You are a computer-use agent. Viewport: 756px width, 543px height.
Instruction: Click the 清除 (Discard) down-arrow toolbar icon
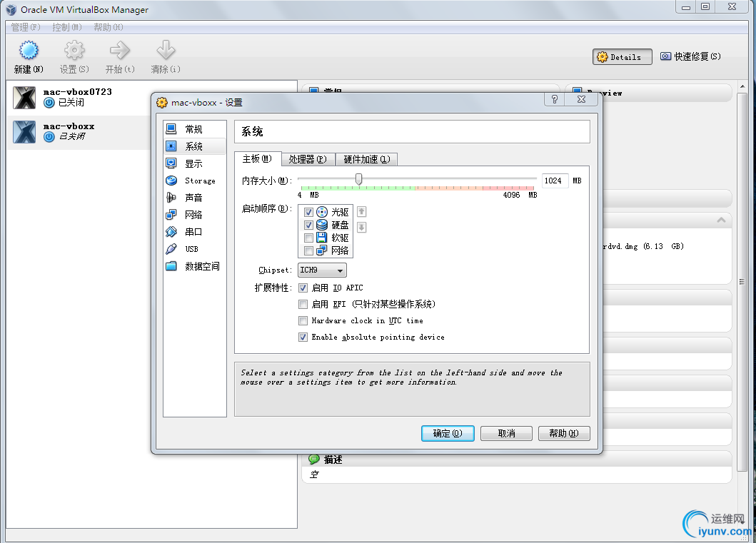tap(166, 50)
